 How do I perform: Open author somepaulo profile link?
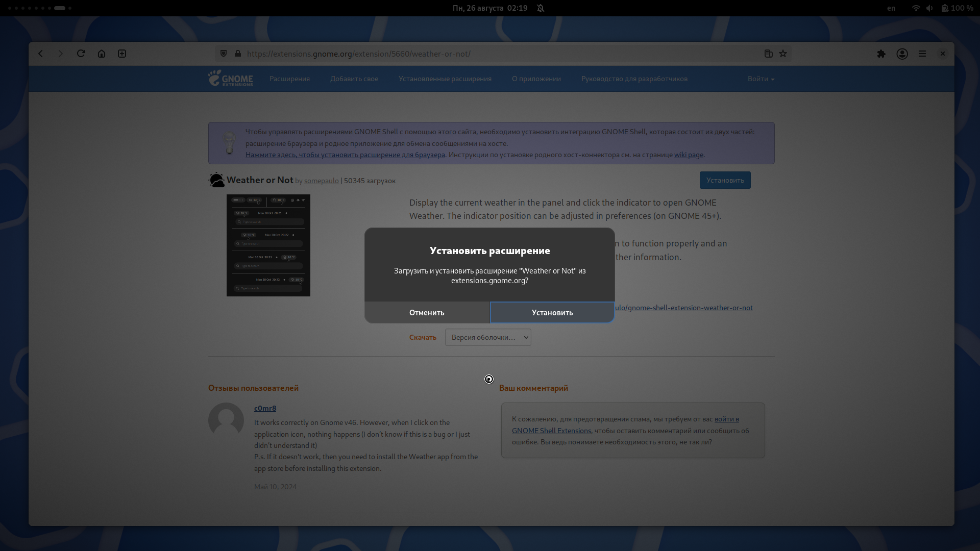[x=322, y=181]
